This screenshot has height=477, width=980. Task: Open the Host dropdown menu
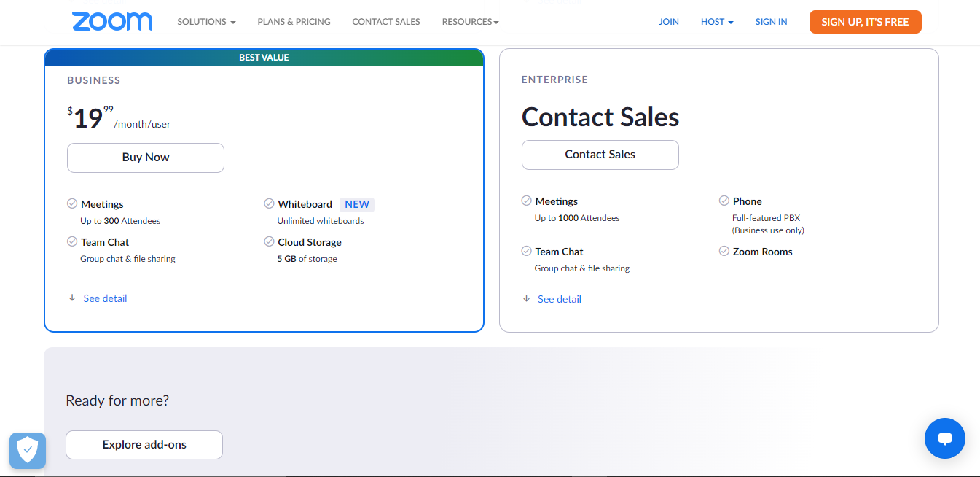[x=717, y=22]
